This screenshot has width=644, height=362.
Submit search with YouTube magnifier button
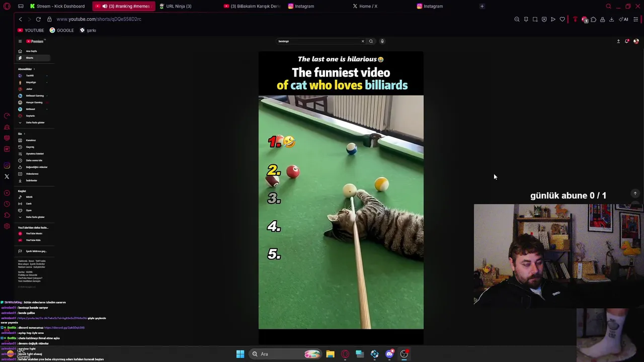[x=371, y=41]
